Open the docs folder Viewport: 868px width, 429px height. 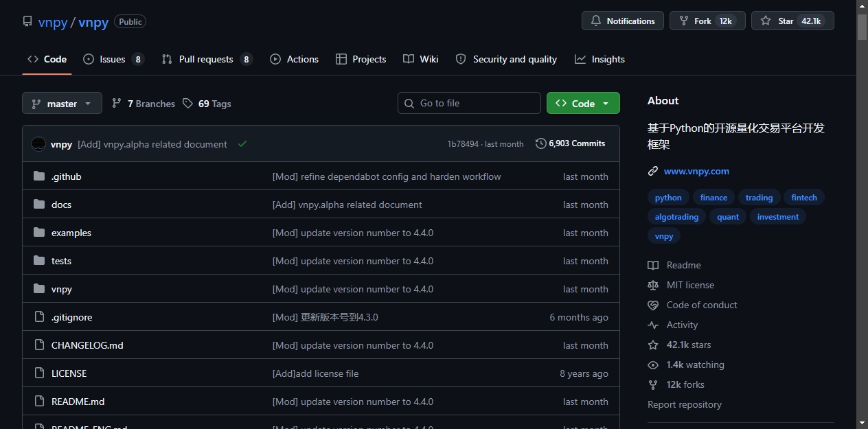click(61, 205)
